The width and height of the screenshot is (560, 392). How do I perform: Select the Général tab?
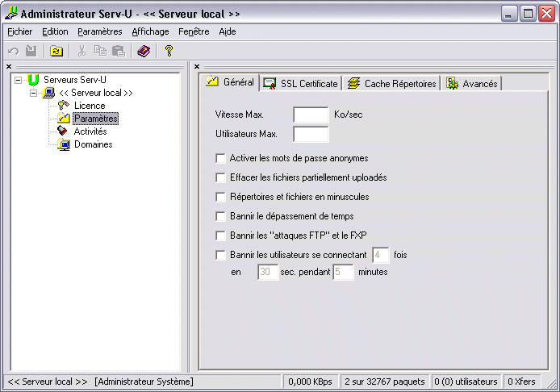coord(230,82)
